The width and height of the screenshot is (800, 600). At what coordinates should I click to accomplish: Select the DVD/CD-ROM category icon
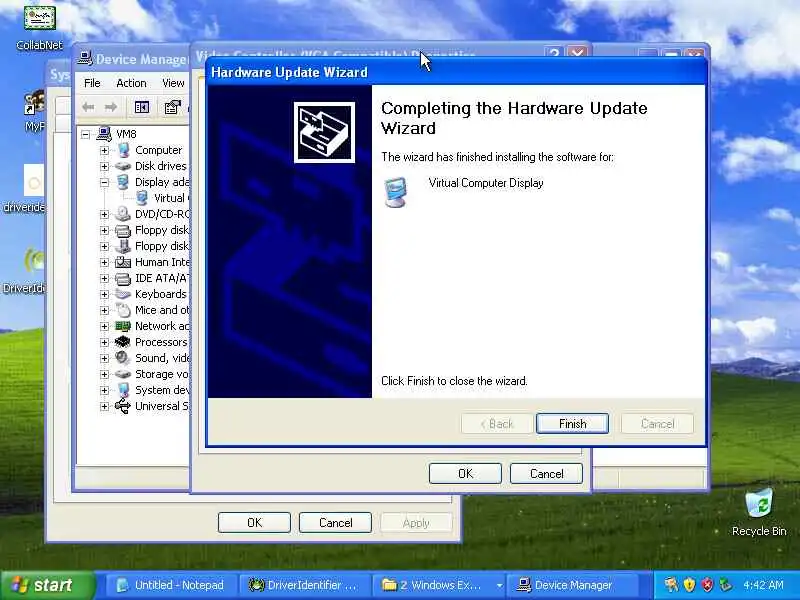click(123, 214)
